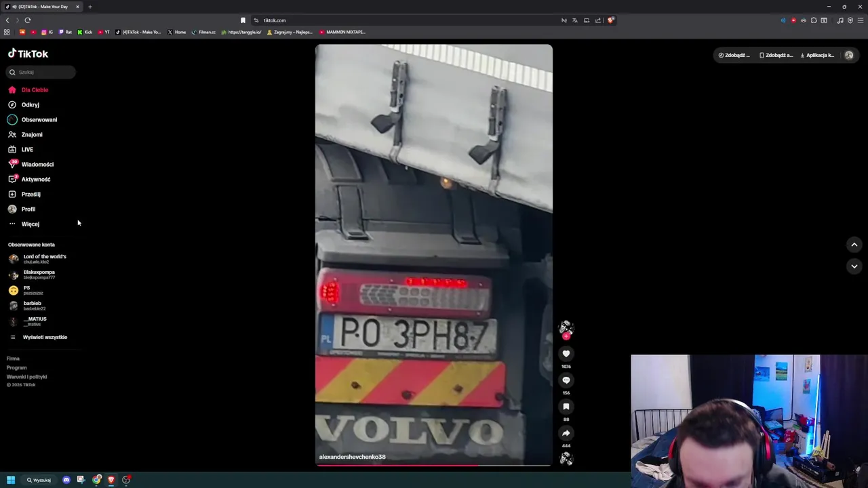Screen dimensions: 868x488
Task: Open Blakuxpompa account
Action: click(x=39, y=274)
